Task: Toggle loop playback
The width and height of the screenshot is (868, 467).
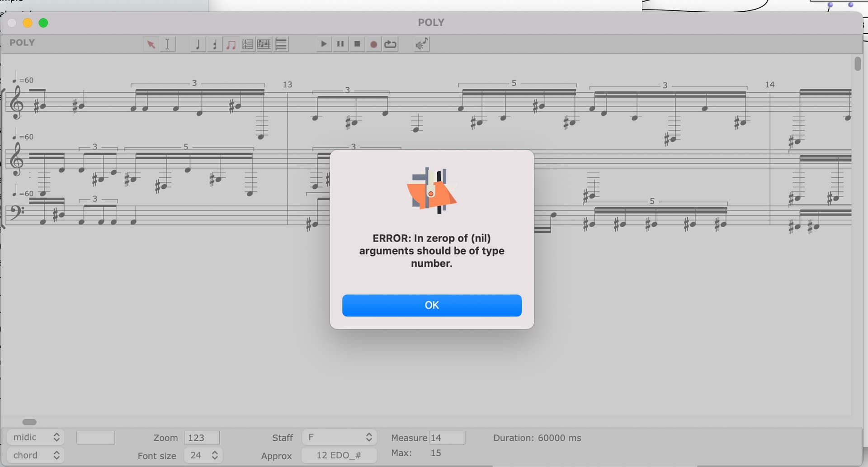Action: (x=390, y=44)
